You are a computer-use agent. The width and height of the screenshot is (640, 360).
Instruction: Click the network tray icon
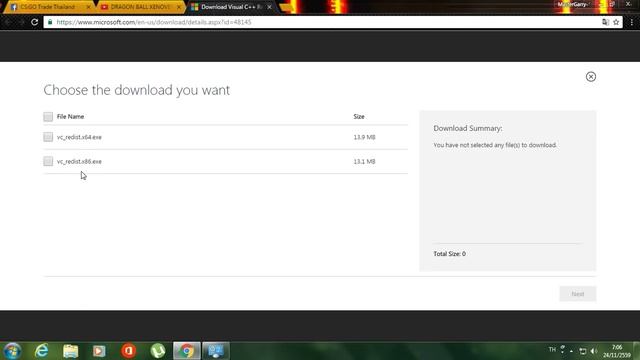click(582, 351)
